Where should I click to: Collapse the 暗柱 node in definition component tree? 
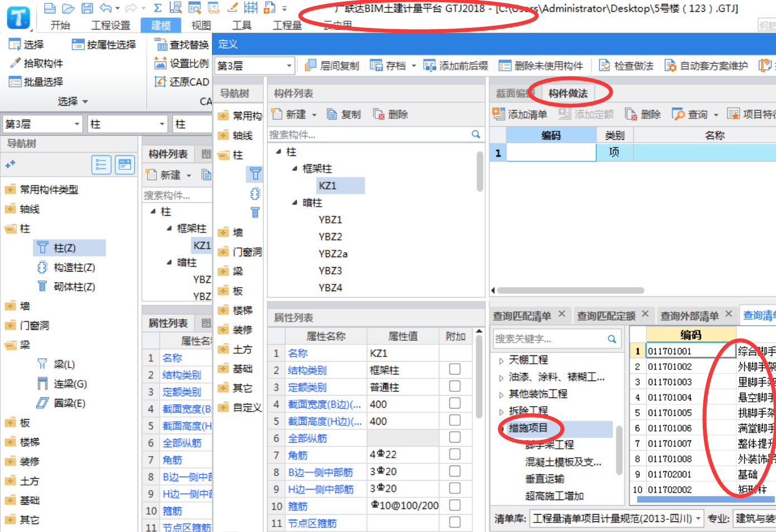295,203
